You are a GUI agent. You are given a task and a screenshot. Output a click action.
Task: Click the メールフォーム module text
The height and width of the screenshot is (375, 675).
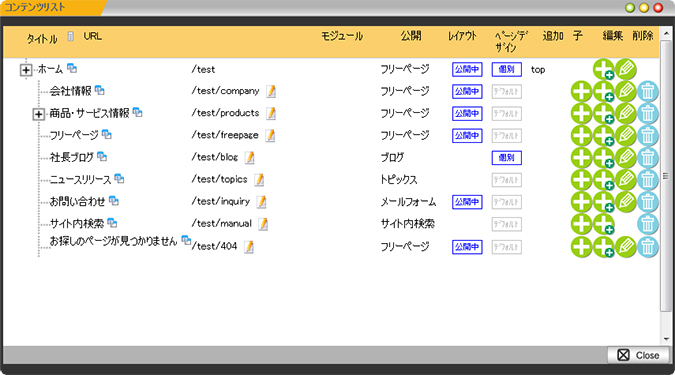(x=408, y=202)
